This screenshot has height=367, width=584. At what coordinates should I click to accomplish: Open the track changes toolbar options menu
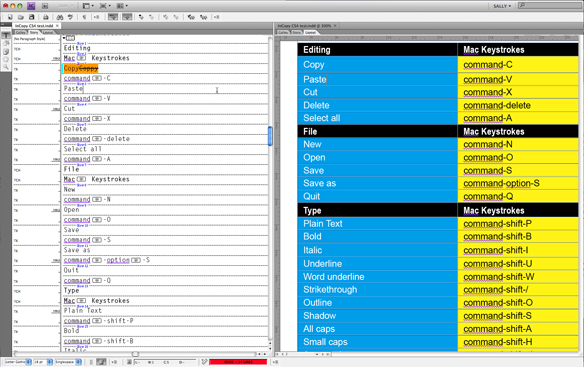coord(216,17)
